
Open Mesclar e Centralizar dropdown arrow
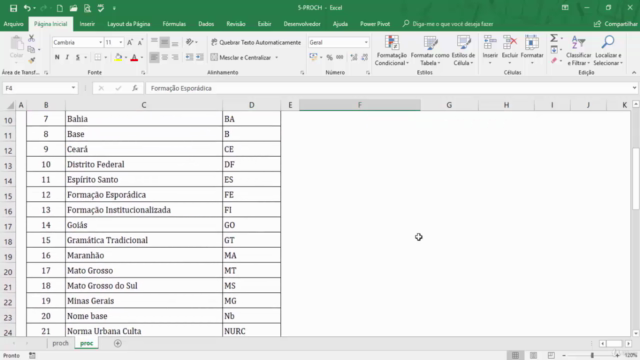[x=277, y=58]
